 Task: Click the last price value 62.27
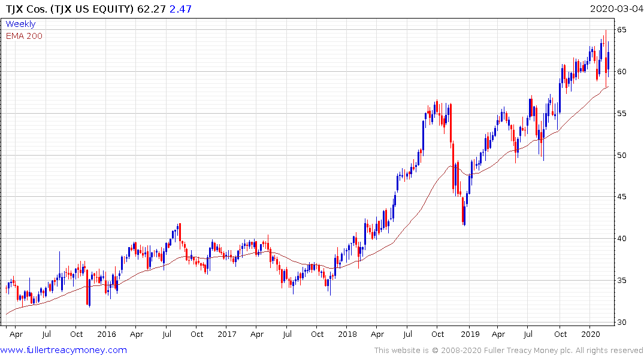(152, 9)
